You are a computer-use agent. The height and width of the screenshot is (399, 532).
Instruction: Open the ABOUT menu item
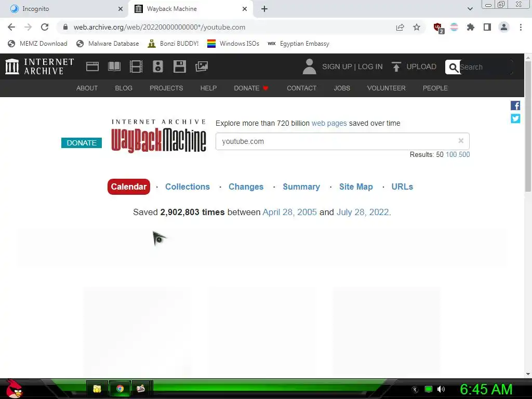coord(87,88)
